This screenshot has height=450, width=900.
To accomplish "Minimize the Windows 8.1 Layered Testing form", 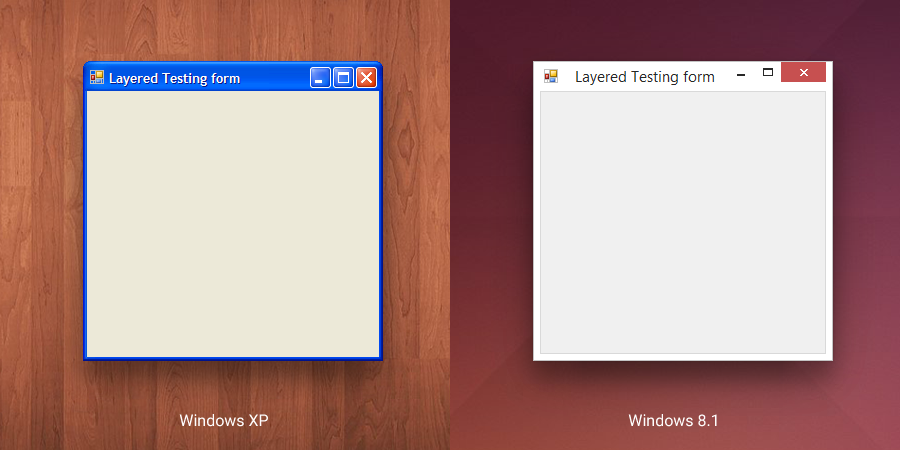I will click(741, 74).
